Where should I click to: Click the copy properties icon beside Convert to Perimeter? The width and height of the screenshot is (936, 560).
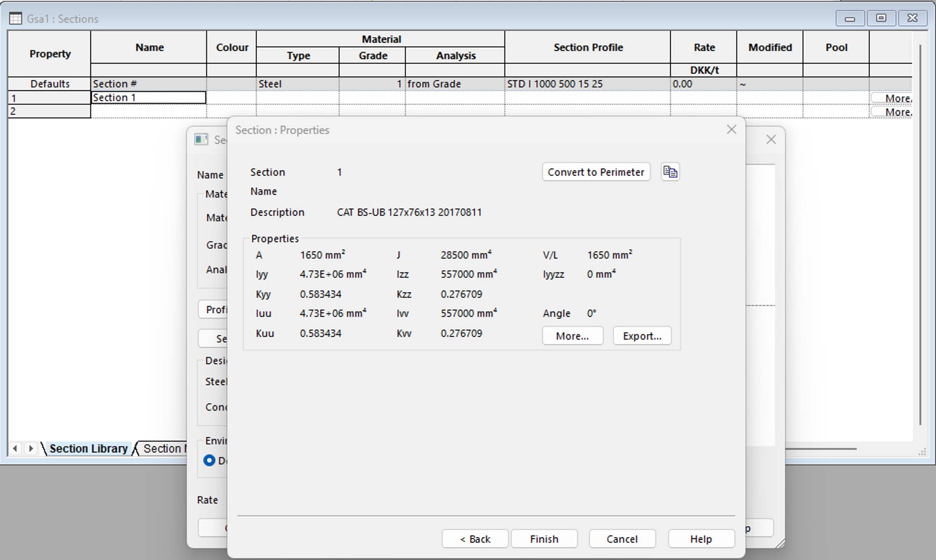[x=670, y=172]
